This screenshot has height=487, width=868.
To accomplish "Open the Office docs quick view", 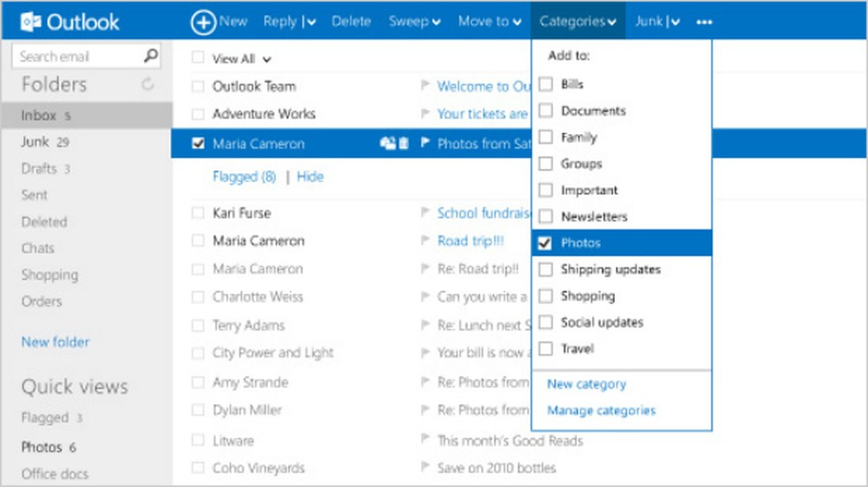I will tap(55, 474).
